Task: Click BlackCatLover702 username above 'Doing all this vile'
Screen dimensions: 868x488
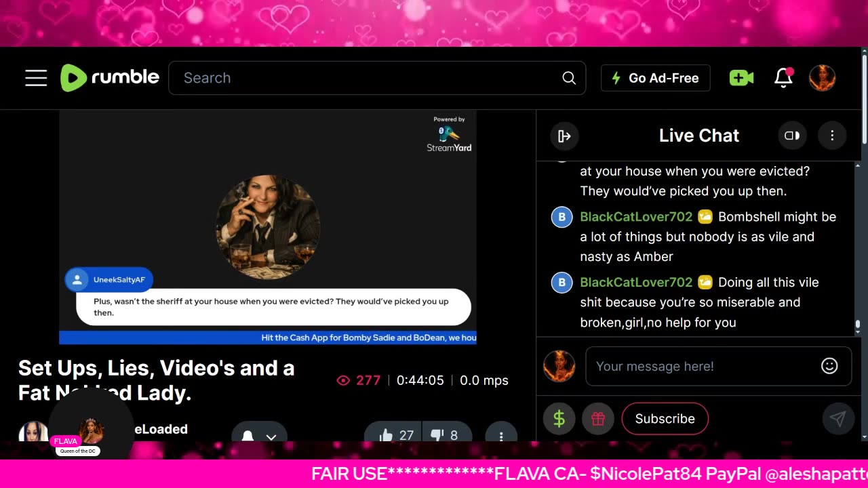Action: [x=636, y=282]
